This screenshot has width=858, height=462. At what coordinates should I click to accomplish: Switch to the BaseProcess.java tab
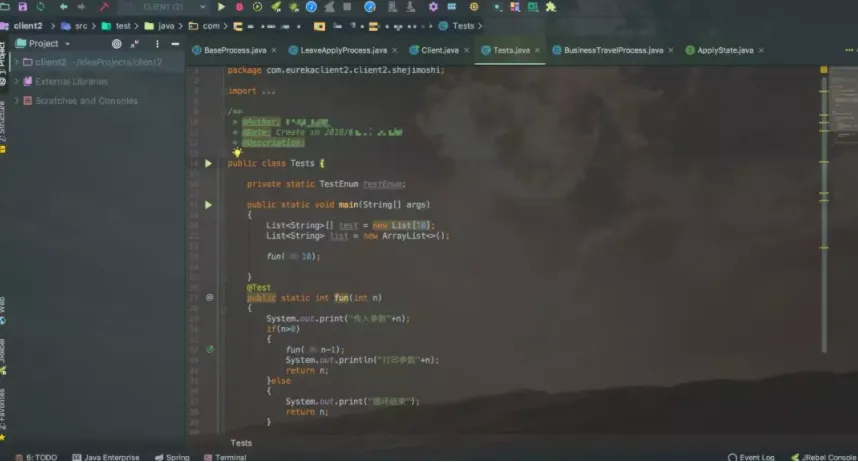click(235, 50)
